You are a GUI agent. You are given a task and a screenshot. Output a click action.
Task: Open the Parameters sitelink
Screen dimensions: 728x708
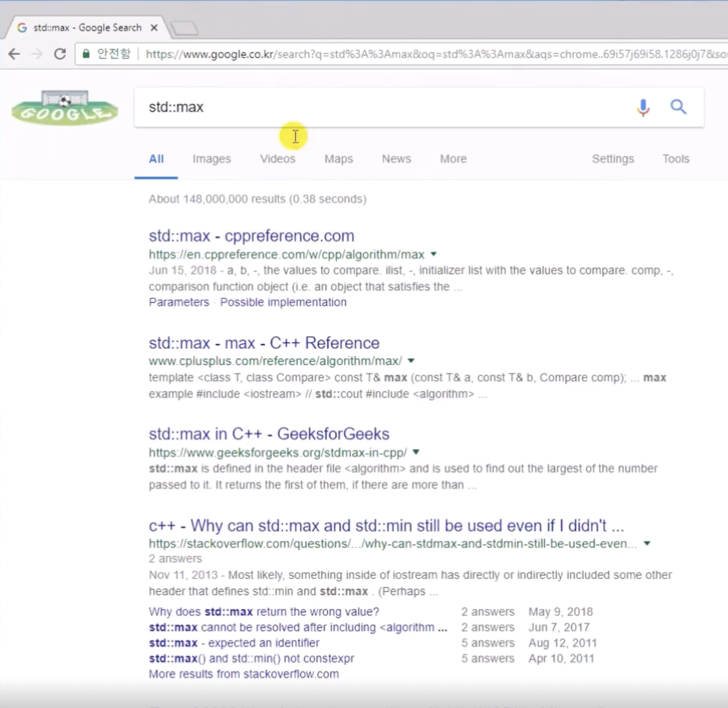(179, 302)
